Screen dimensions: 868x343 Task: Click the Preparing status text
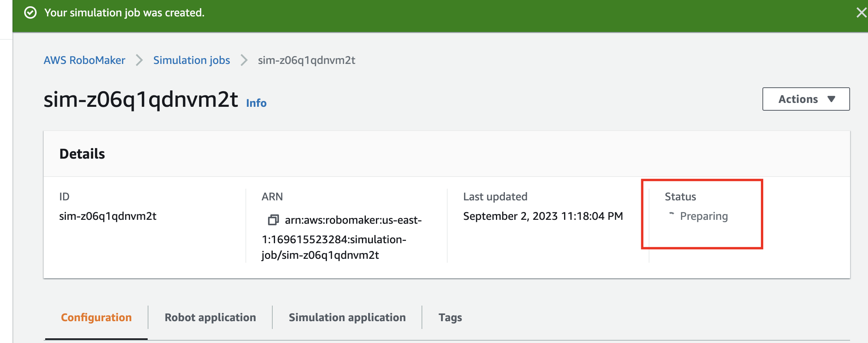pyautogui.click(x=704, y=216)
